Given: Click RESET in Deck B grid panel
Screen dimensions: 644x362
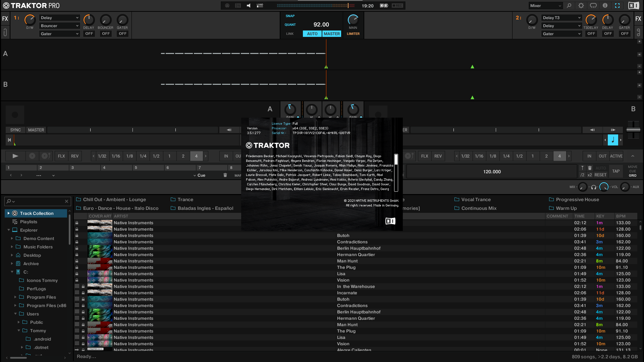Looking at the screenshot, I should 600,175.
